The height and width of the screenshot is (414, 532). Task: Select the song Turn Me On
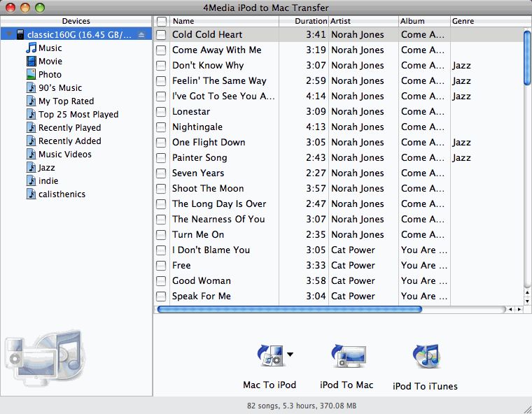pos(198,234)
